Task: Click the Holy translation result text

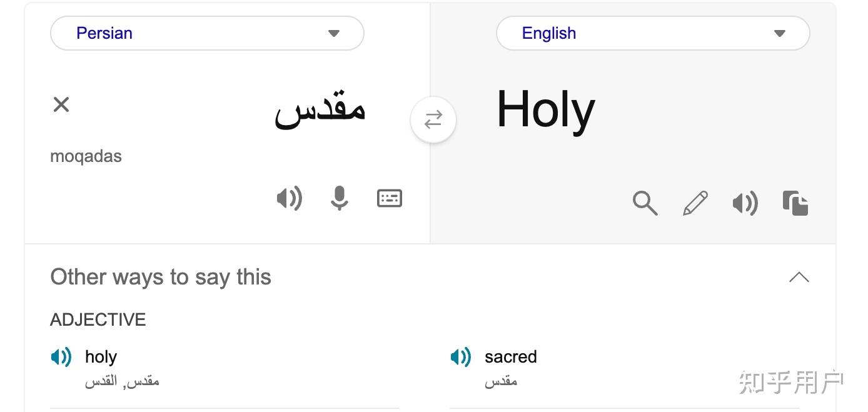Action: (x=545, y=111)
